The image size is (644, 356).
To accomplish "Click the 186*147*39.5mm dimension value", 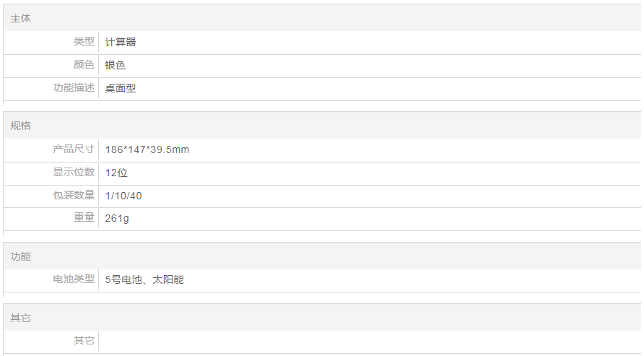I will (147, 149).
